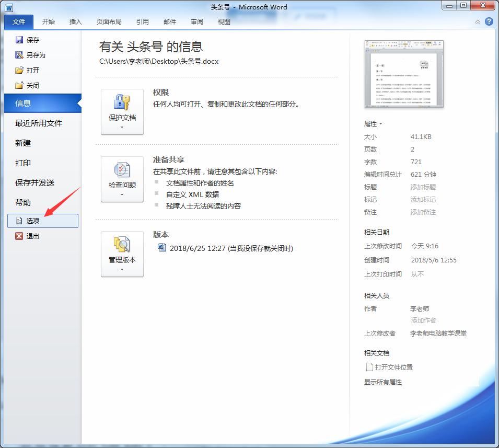Image resolution: width=499 pixels, height=448 pixels.
Task: Click the 退出 icon to exit Word
Action: [x=18, y=236]
